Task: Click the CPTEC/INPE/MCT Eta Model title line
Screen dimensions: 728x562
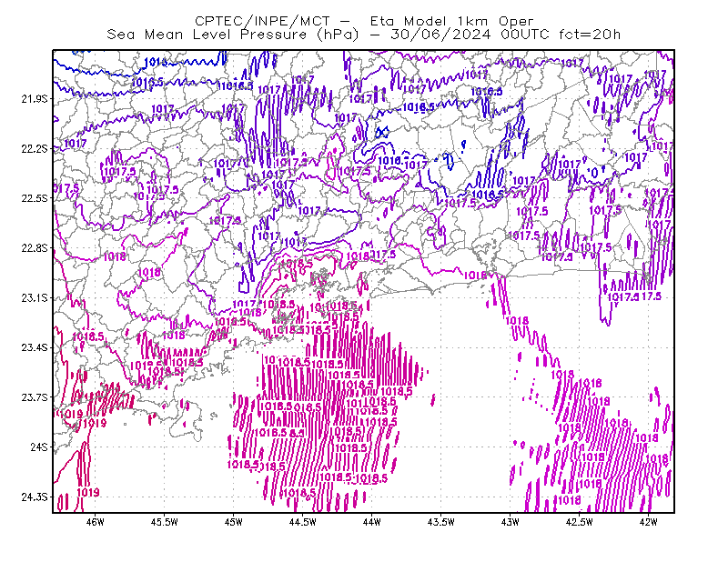Action: point(364,21)
